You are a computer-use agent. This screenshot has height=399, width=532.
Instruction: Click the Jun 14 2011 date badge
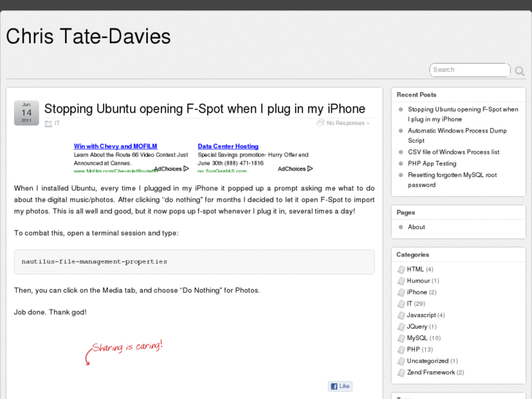[x=26, y=113]
